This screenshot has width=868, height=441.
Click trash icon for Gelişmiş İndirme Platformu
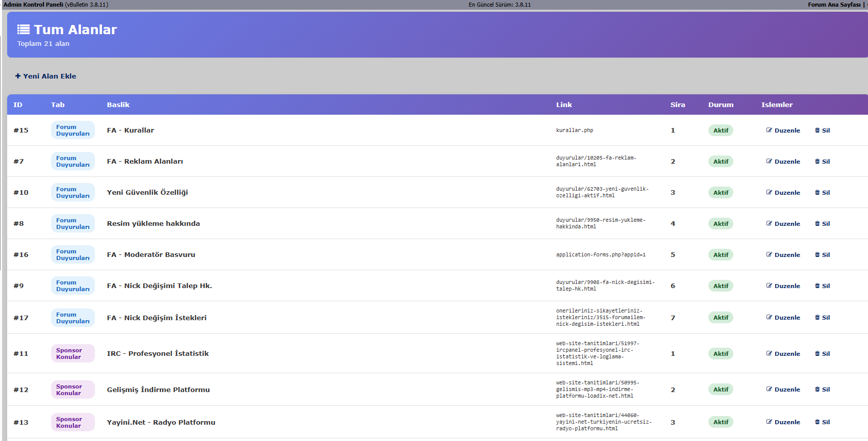pyautogui.click(x=817, y=389)
